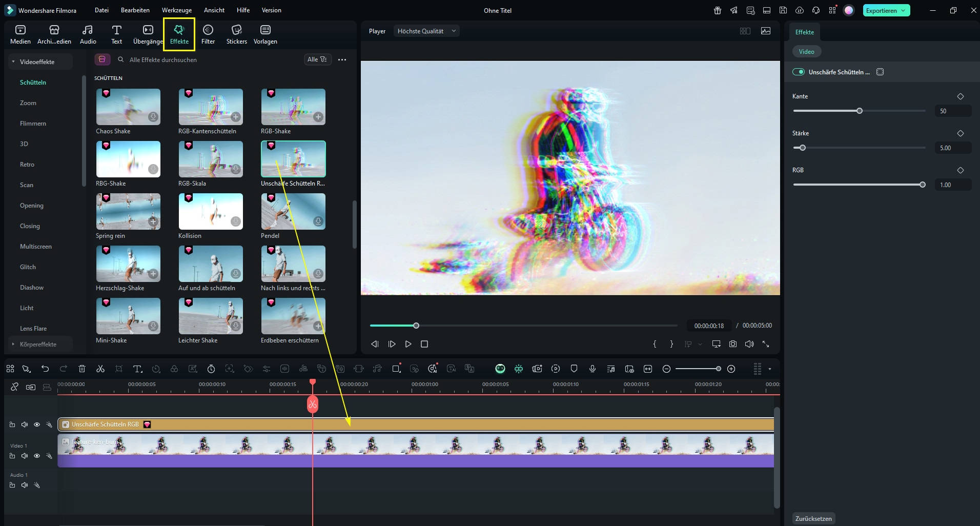
Task: Select the Chaos Shake effect thumbnail
Action: click(x=128, y=107)
